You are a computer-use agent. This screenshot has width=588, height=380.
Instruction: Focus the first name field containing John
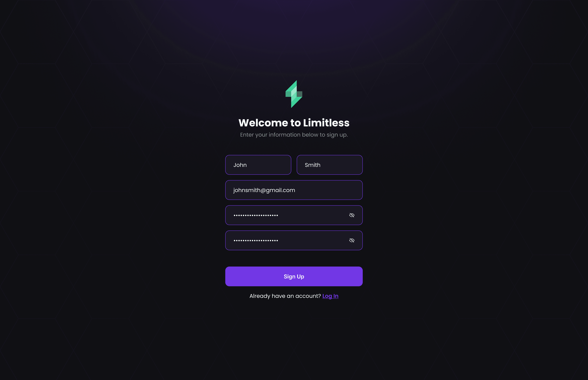(x=258, y=165)
